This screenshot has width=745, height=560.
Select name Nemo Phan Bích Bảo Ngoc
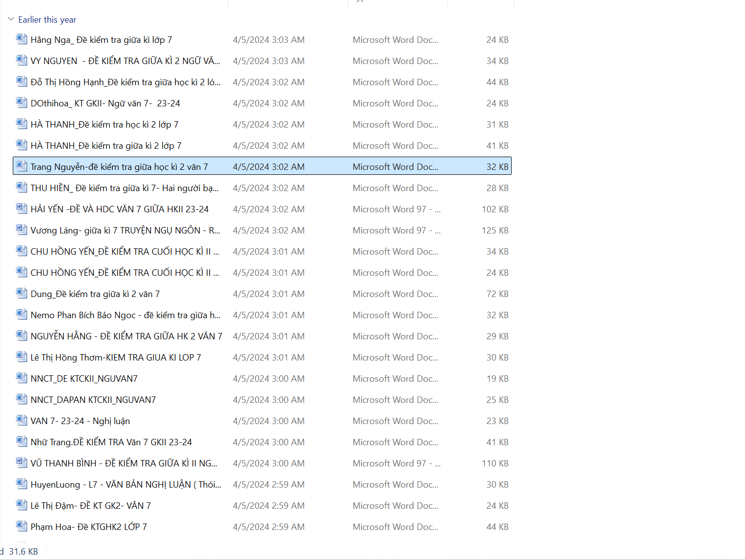(126, 315)
